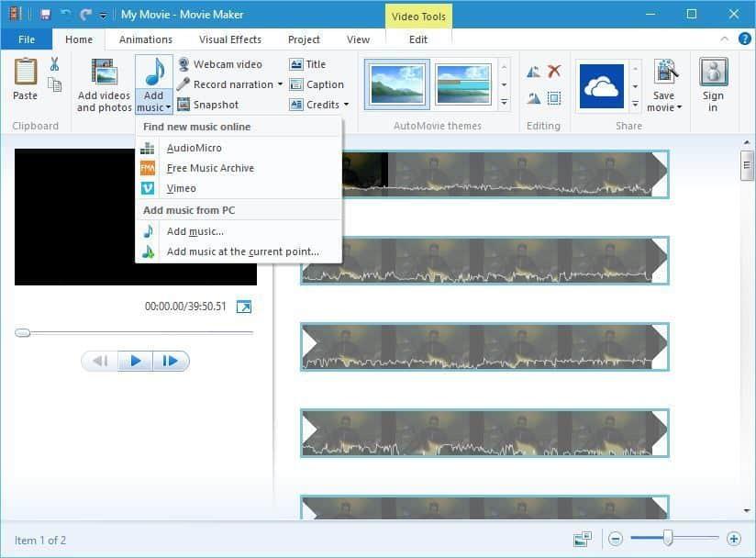Image resolution: width=756 pixels, height=558 pixels.
Task: Open the Project tab
Action: pos(304,39)
